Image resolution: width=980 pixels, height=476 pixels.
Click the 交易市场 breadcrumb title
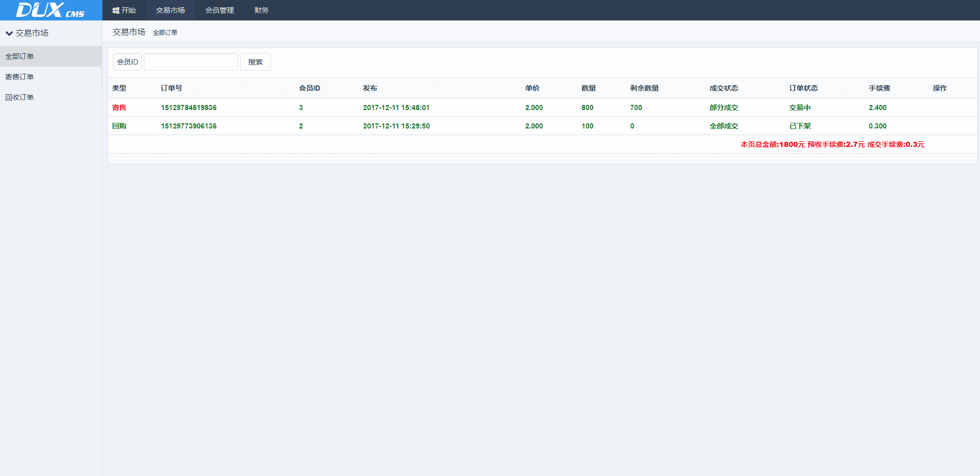[x=129, y=32]
